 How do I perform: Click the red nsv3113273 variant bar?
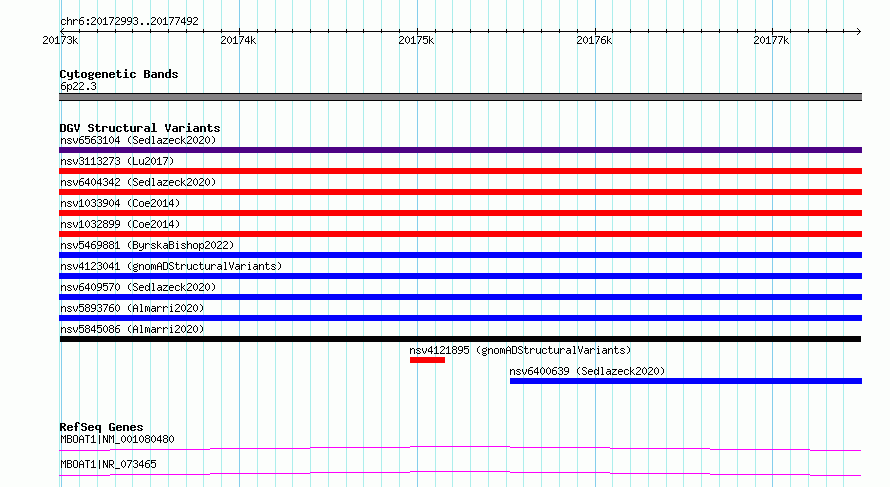tap(460, 171)
